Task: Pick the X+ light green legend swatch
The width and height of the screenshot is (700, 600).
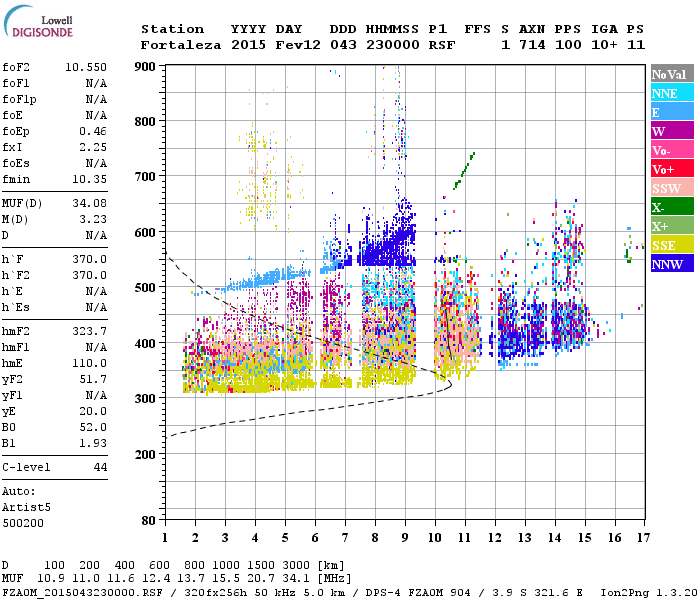Action: coord(671,226)
